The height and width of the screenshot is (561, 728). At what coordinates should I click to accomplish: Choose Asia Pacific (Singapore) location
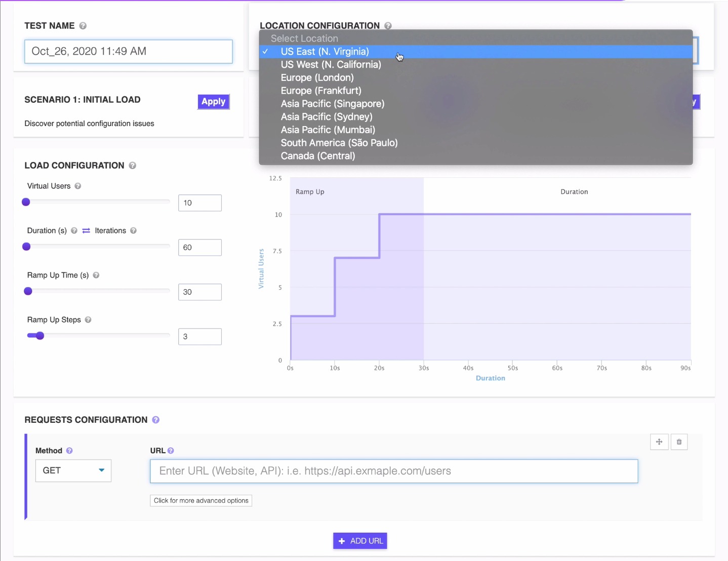tap(333, 104)
